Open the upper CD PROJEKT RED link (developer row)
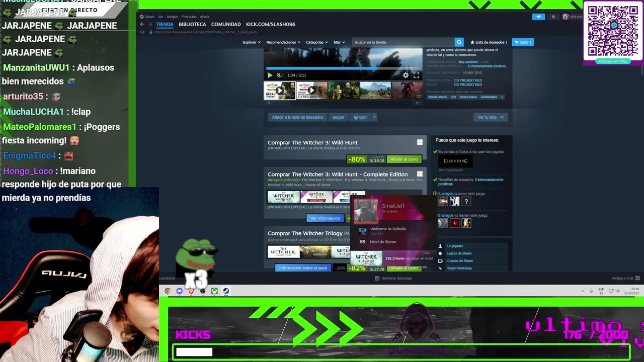644x362 pixels. click(x=468, y=80)
